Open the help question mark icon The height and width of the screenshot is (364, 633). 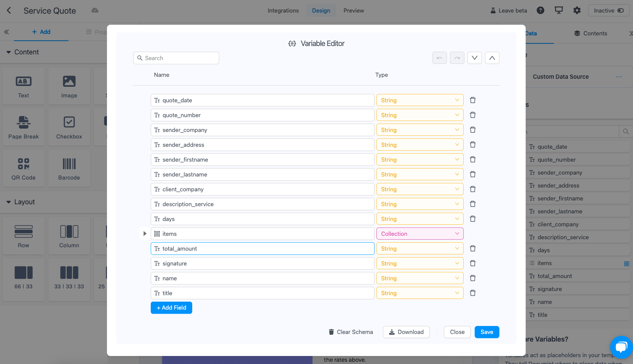541,11
